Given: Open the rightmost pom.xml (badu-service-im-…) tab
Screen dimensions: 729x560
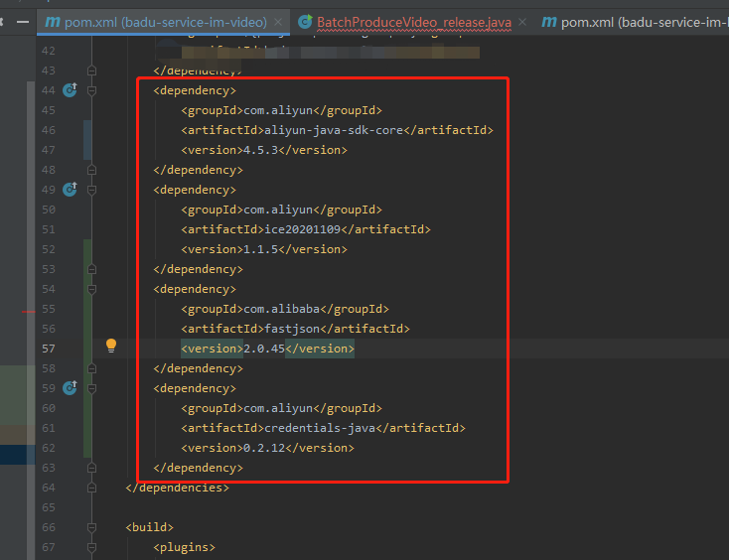Looking at the screenshot, I should tap(645, 22).
